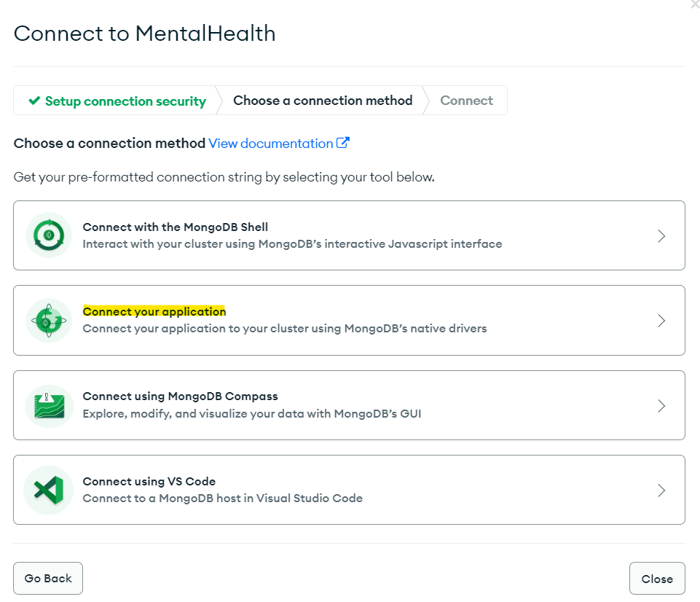The height and width of the screenshot is (602, 700).
Task: Click the globe icon beside Connect your application
Action: click(48, 320)
